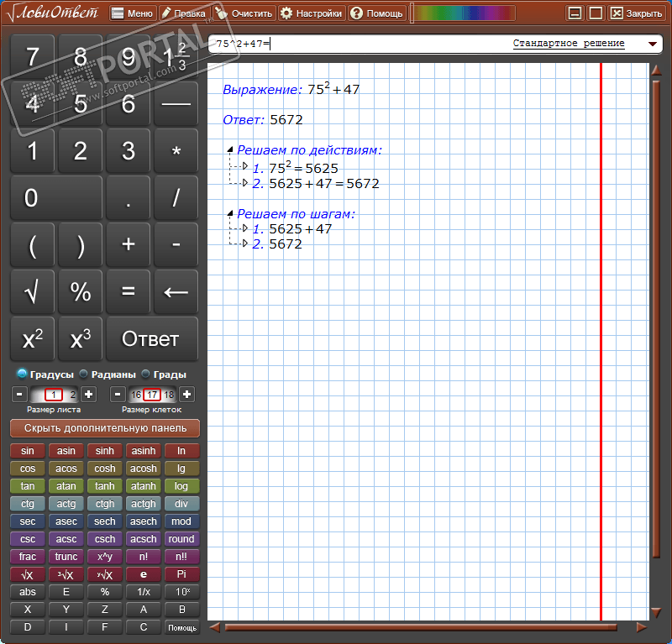Viewport: 672px width, 644px height.
Task: Insert Pi constant
Action: [x=181, y=574]
